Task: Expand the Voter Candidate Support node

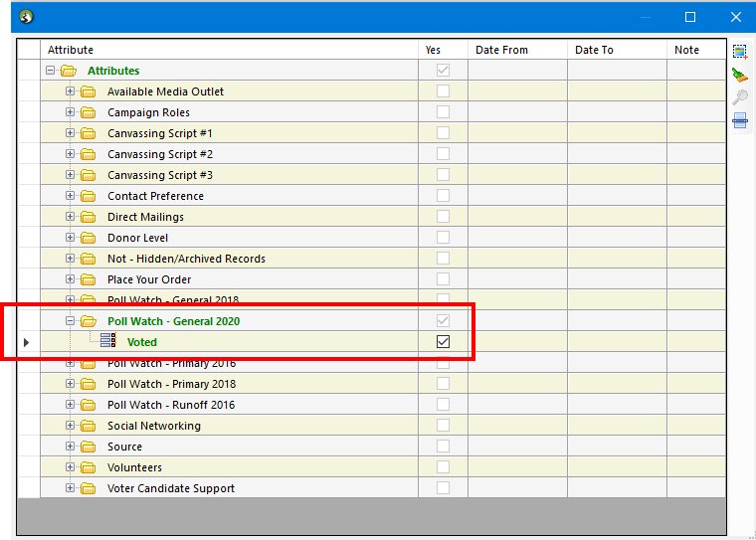Action: [x=70, y=488]
